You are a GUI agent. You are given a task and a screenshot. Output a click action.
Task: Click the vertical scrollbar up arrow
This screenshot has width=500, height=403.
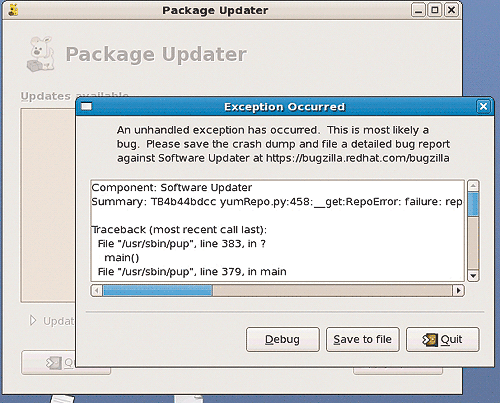click(473, 186)
